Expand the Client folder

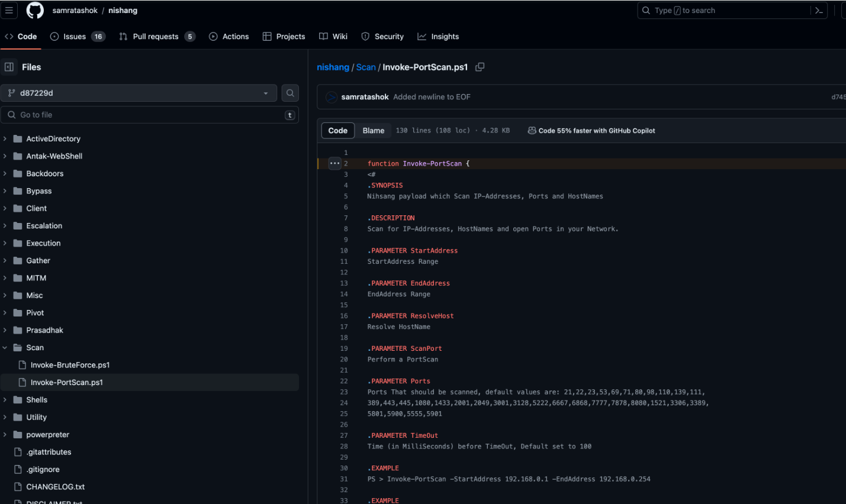pyautogui.click(x=5, y=208)
